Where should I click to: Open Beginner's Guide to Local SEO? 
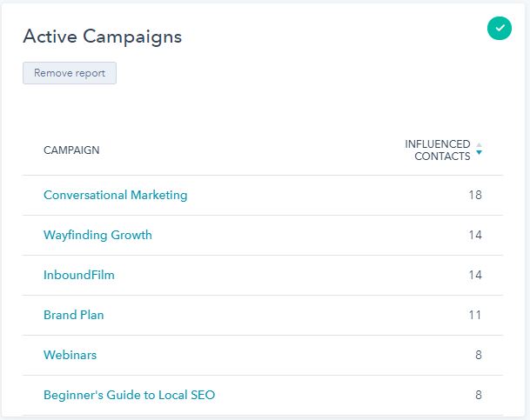pyautogui.click(x=129, y=395)
